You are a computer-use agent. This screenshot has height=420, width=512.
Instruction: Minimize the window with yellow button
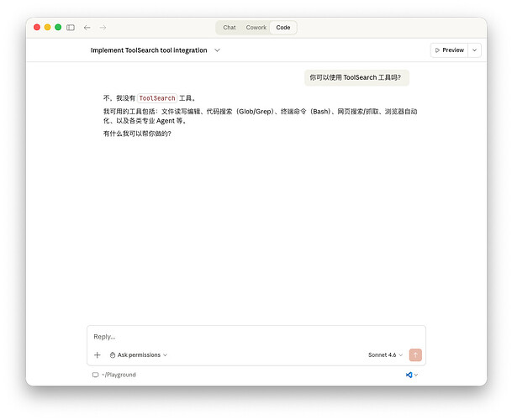(48, 27)
